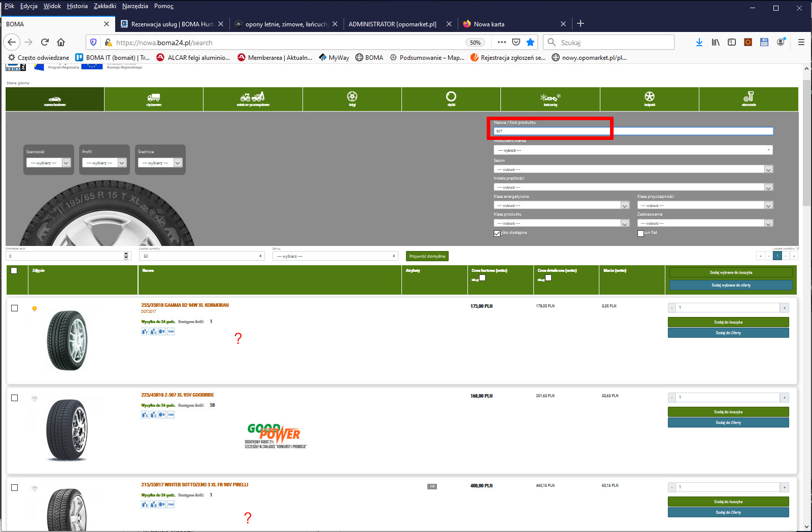Tick the checkbox for 225/45R18 Z-507 Goodride
The height and width of the screenshot is (532, 812).
14,398
